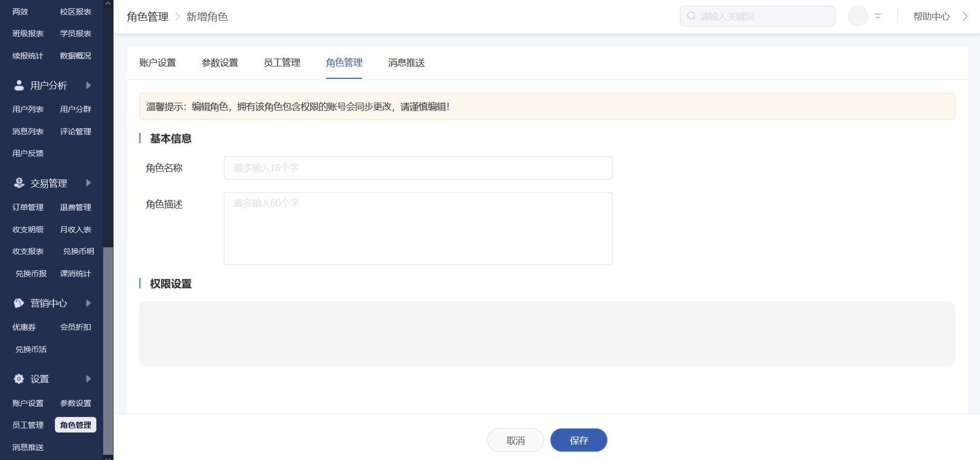This screenshot has height=460, width=980.
Task: Collapse the 设置 section arrow
Action: pyautogui.click(x=89, y=379)
